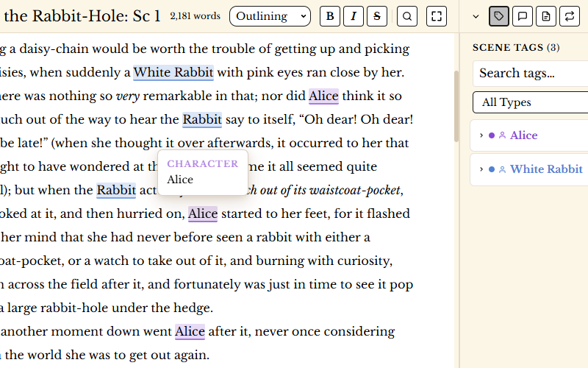Click the person icon beside White Rabbit tag
Viewport: 588px width, 368px height.
[503, 169]
